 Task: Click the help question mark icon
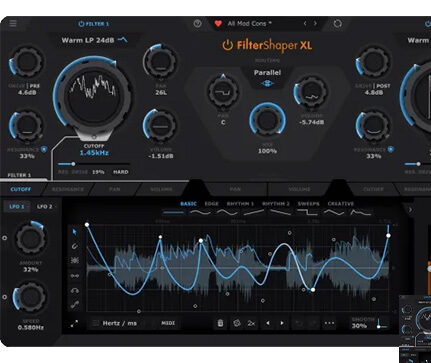coord(197,24)
